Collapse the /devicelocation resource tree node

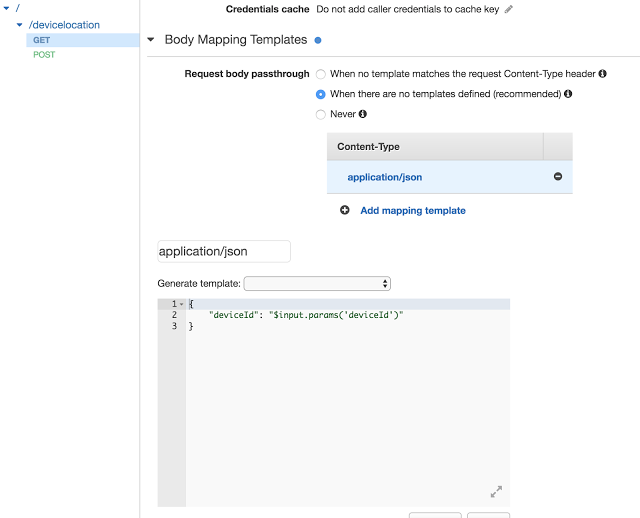[x=19, y=25]
